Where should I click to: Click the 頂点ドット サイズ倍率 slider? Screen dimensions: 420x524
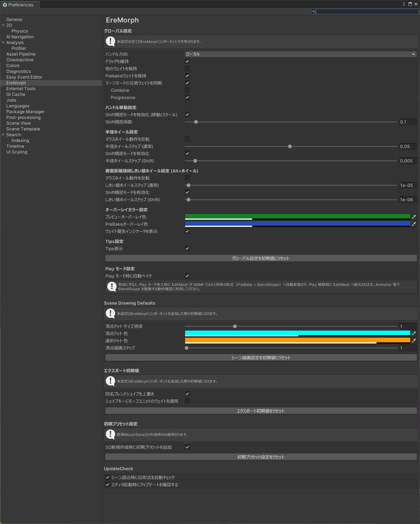pyautogui.click(x=291, y=326)
